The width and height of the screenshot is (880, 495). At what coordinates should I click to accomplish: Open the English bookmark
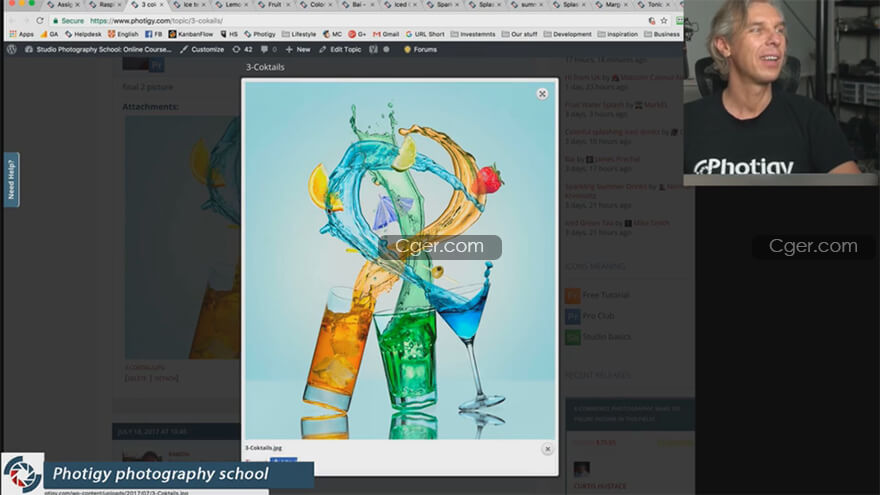[123, 34]
